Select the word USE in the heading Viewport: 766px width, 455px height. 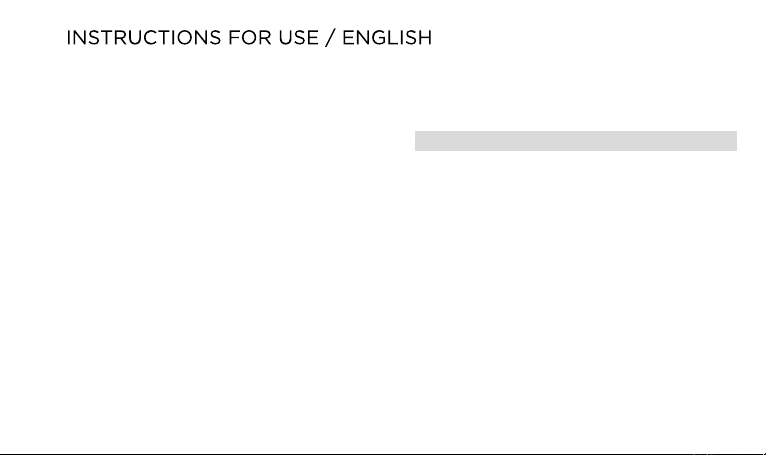pos(298,38)
